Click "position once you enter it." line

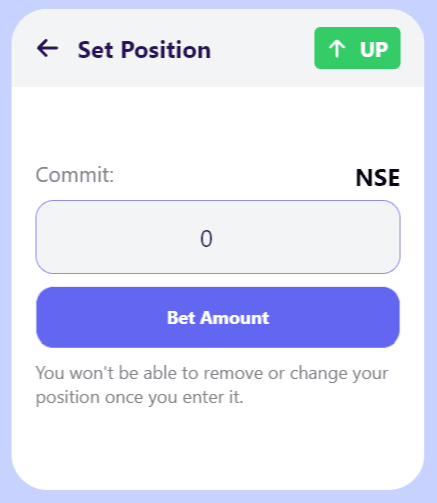pyautogui.click(x=139, y=397)
